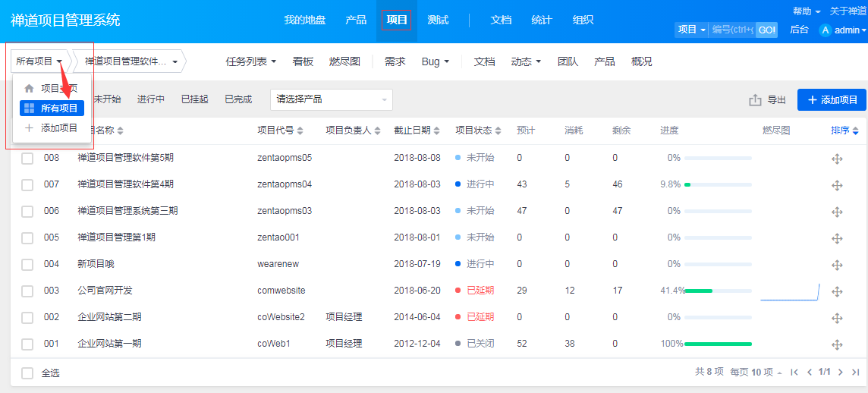Click the drag-sort handle for project 003
The image size is (868, 393).
837,291
